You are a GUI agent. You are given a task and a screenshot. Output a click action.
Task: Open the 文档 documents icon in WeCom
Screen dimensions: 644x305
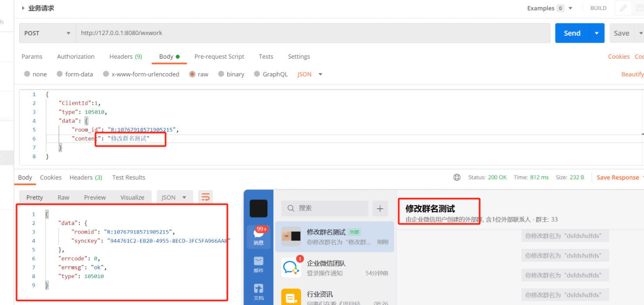coord(259,292)
